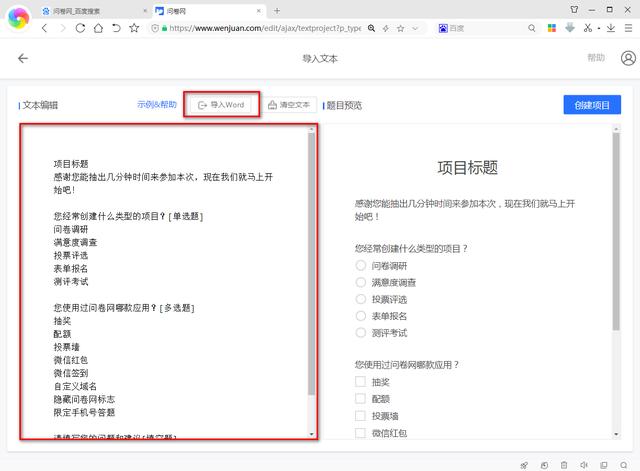Select the 表单报名 radio option
The width and height of the screenshot is (640, 471).
(x=360, y=316)
